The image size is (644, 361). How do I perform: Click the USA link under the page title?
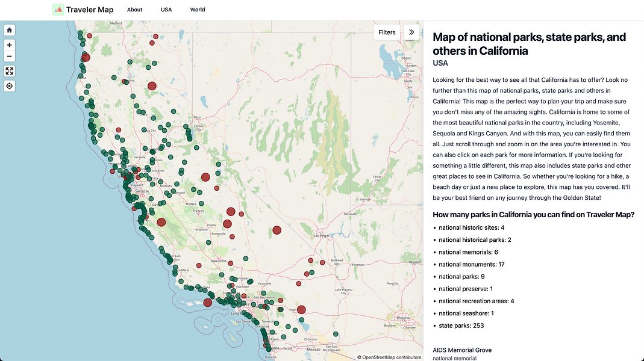pos(440,63)
